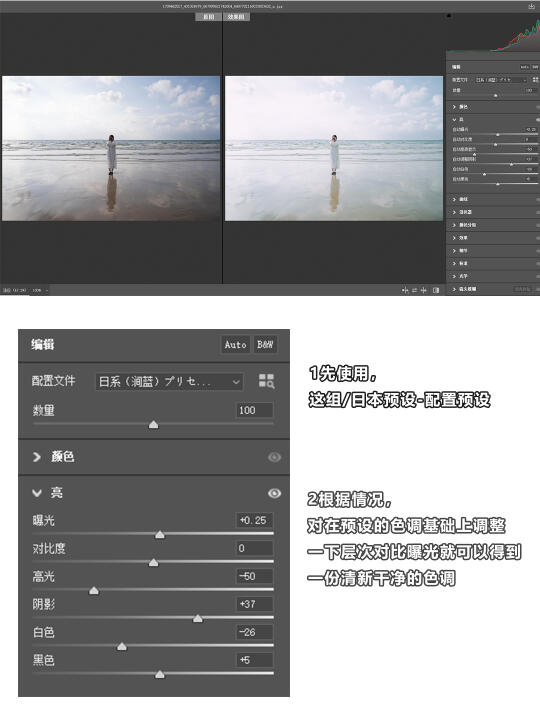Click the fit-view icon at bottom left

point(6,290)
